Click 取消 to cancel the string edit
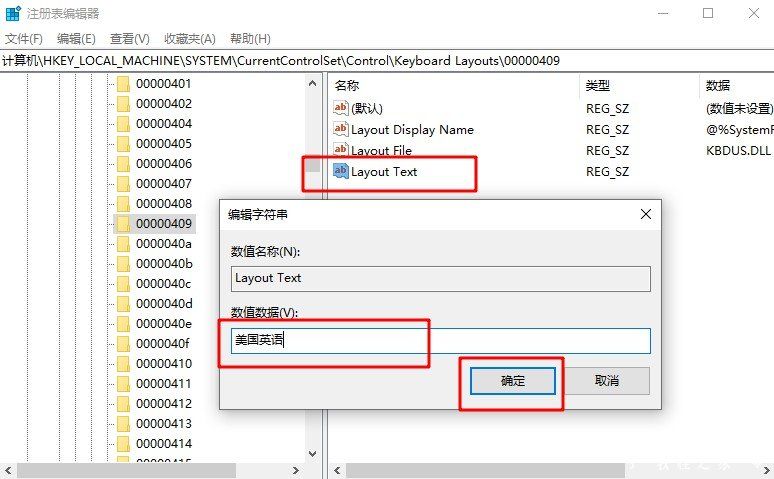 pyautogui.click(x=607, y=381)
